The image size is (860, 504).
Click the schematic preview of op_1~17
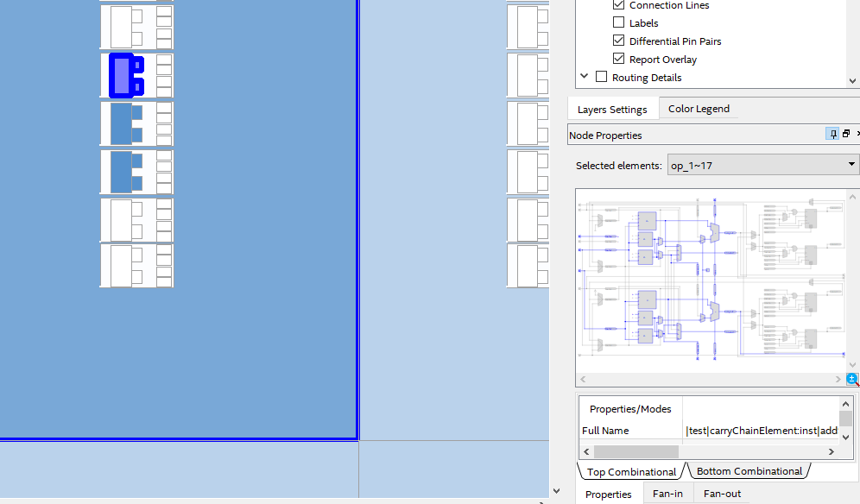tap(711, 280)
